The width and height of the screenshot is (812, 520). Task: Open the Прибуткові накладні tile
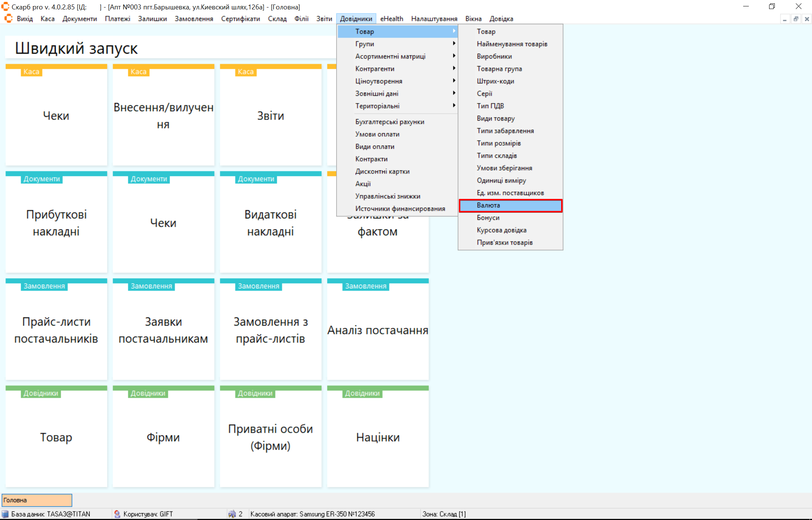[x=56, y=223]
